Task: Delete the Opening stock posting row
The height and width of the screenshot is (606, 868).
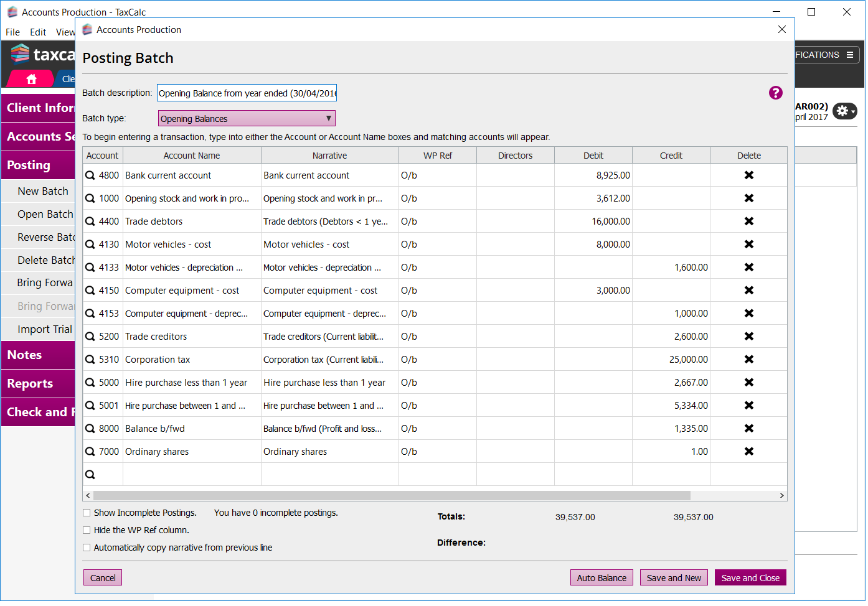Action: (x=749, y=198)
